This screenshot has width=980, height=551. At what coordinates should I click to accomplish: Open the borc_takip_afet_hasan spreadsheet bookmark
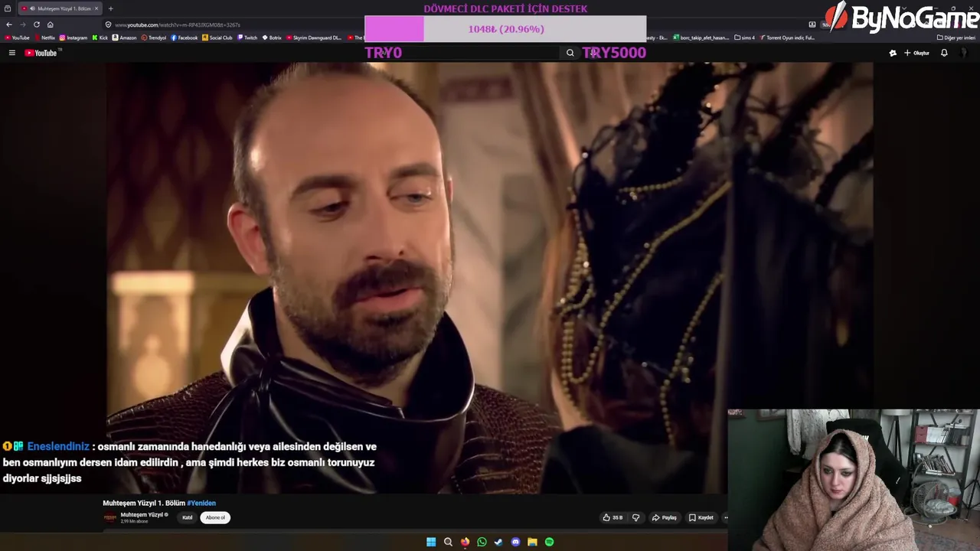click(x=701, y=37)
